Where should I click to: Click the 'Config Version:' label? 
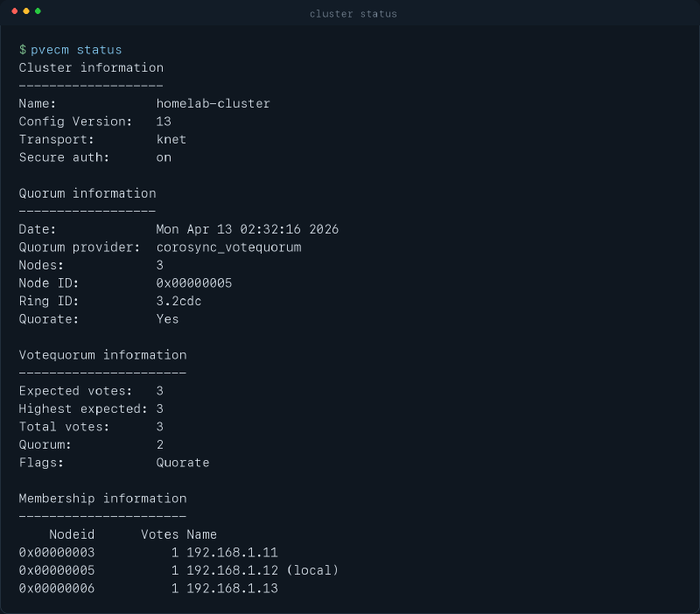click(x=75, y=122)
